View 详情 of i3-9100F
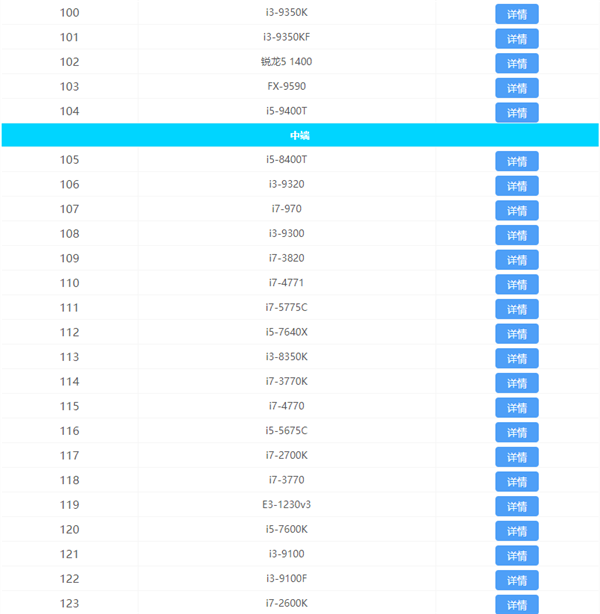This screenshot has width=600, height=614. [516, 580]
